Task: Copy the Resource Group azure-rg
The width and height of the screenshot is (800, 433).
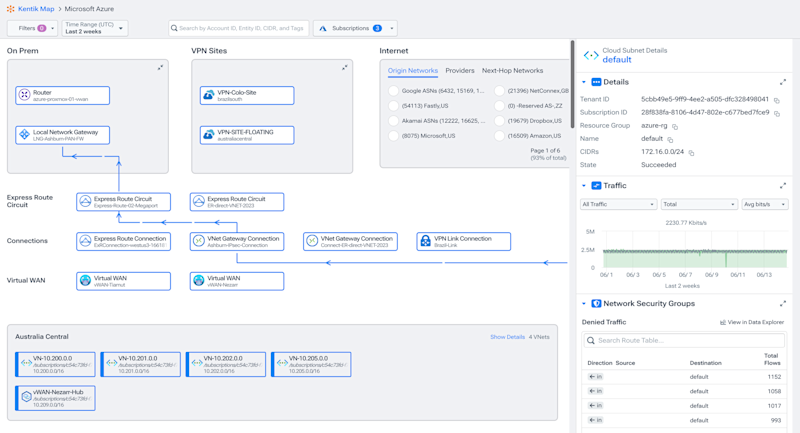Action: [x=674, y=126]
